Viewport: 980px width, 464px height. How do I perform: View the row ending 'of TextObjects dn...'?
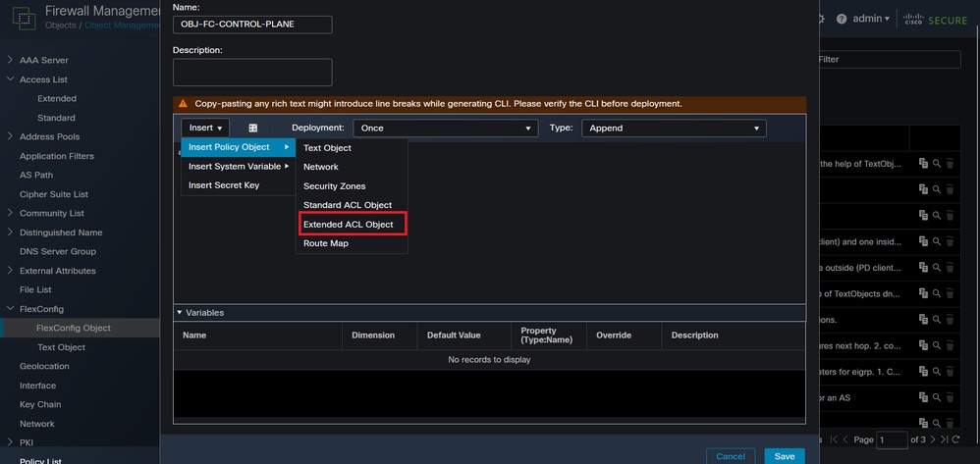coord(936,293)
